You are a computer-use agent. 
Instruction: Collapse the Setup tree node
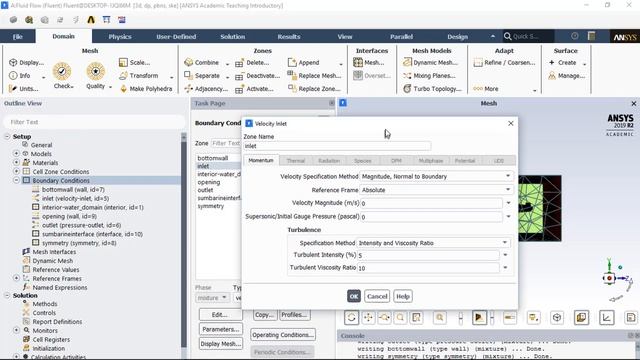click(x=7, y=136)
